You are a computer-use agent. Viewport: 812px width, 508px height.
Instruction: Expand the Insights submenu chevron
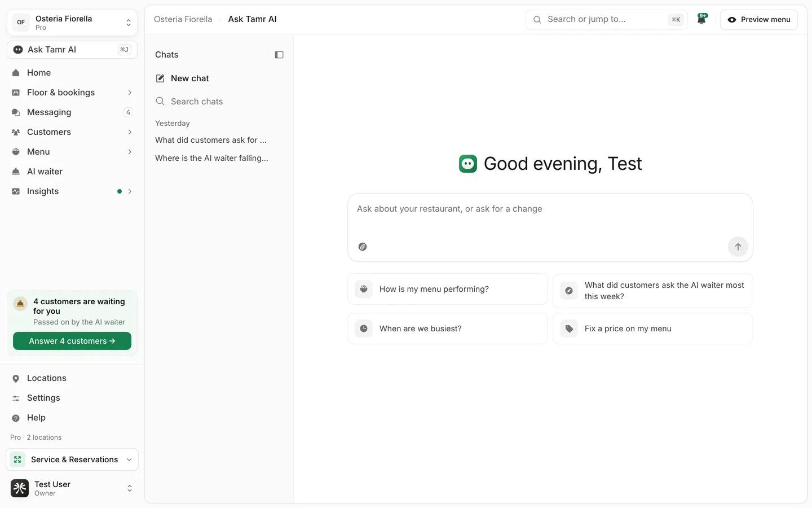(x=130, y=191)
